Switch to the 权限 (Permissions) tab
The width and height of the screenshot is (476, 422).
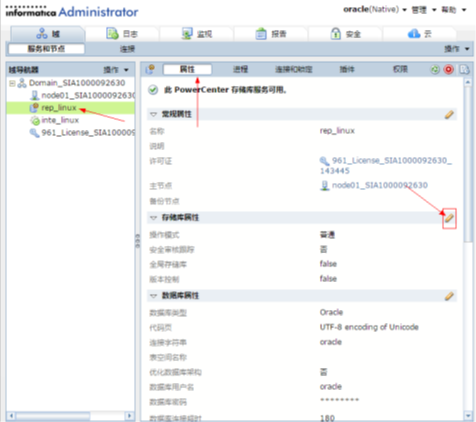pos(400,69)
